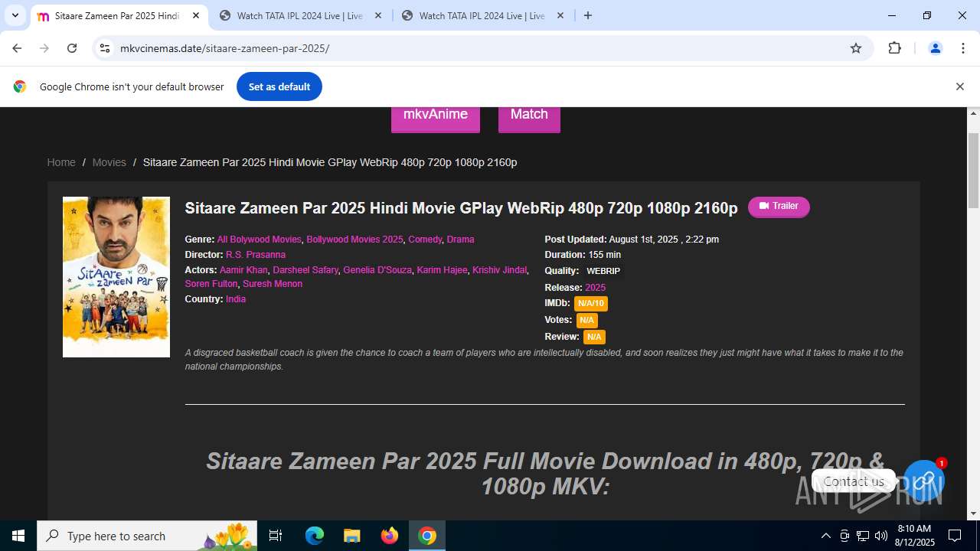Open site information icon in address bar
This screenshot has height=551, width=980.
[x=105, y=48]
